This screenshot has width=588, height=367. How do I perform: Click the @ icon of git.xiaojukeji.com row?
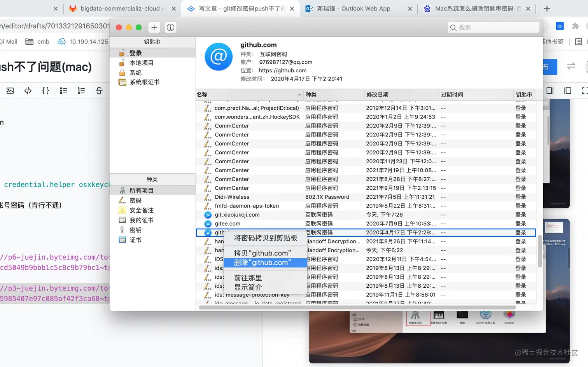(x=208, y=215)
